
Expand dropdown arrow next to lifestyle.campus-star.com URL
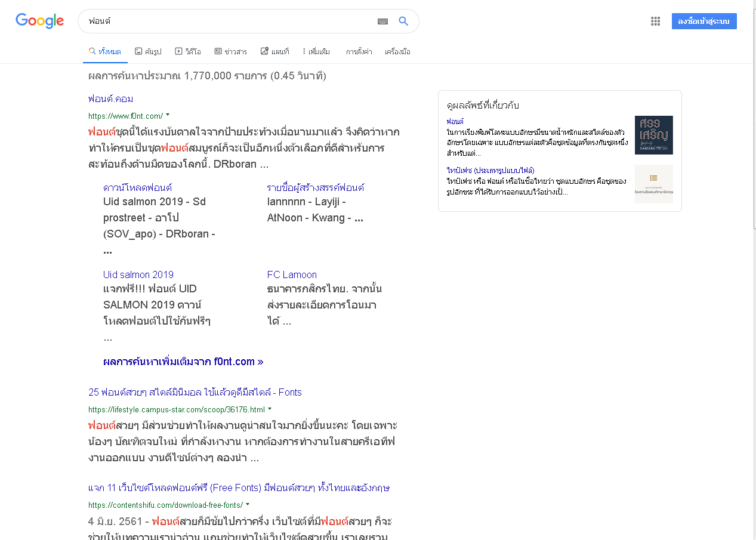pos(270,409)
